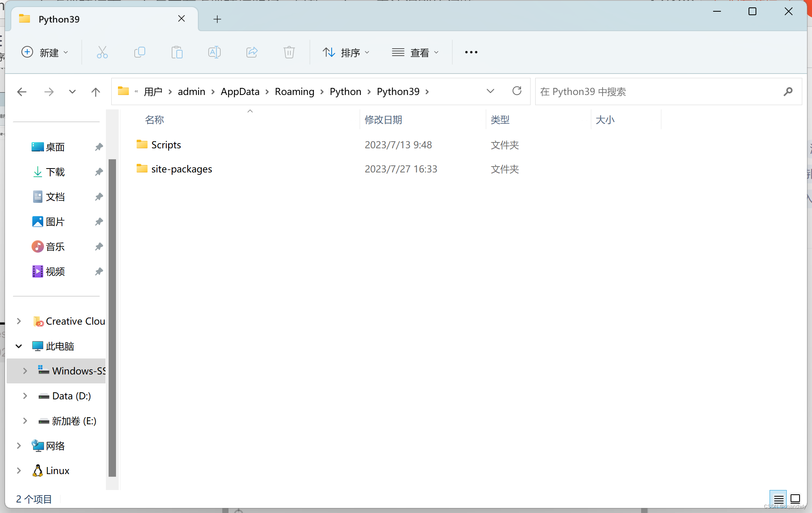
Task: Unpin 图片 using its pin icon
Action: tap(99, 221)
